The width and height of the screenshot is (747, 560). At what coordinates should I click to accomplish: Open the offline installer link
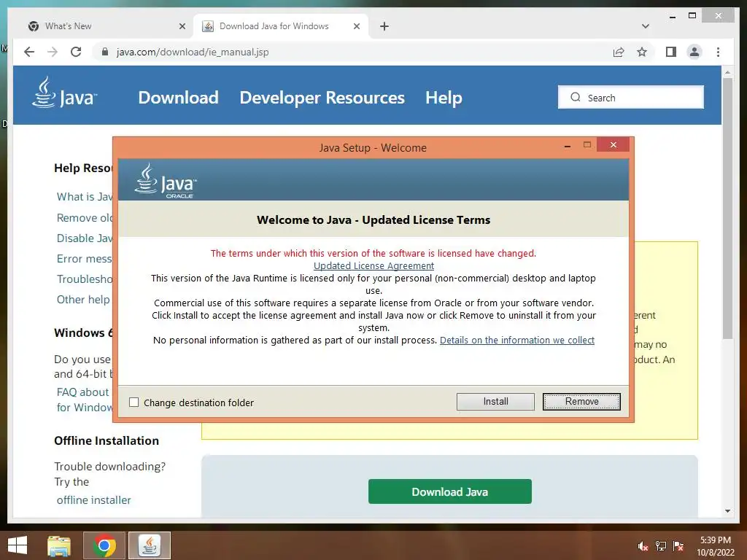click(x=93, y=500)
